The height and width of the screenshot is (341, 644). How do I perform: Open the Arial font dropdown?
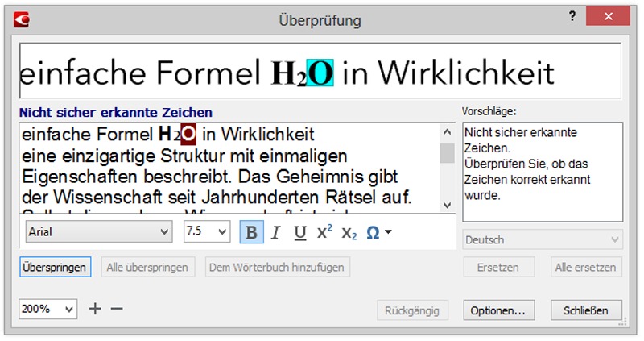tap(99, 232)
